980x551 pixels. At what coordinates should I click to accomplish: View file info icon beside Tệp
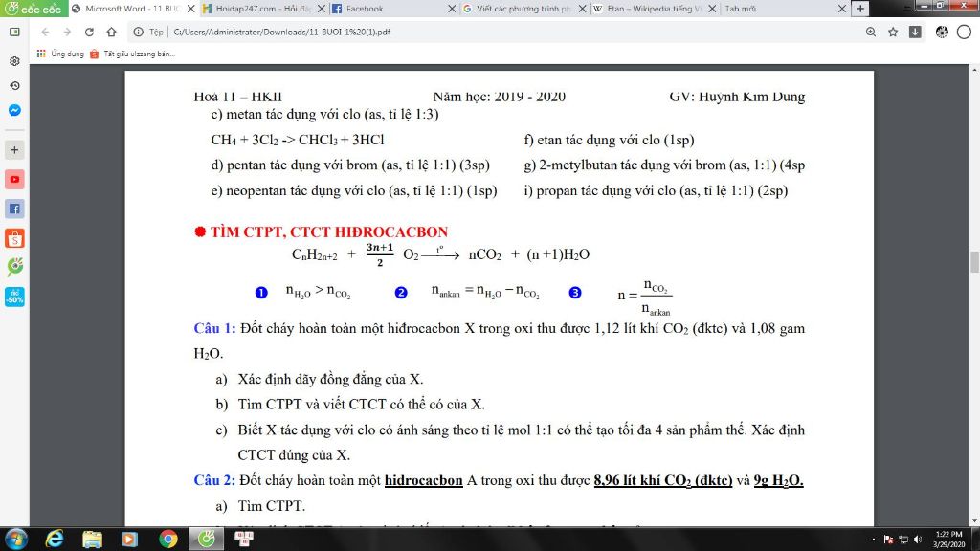138,32
